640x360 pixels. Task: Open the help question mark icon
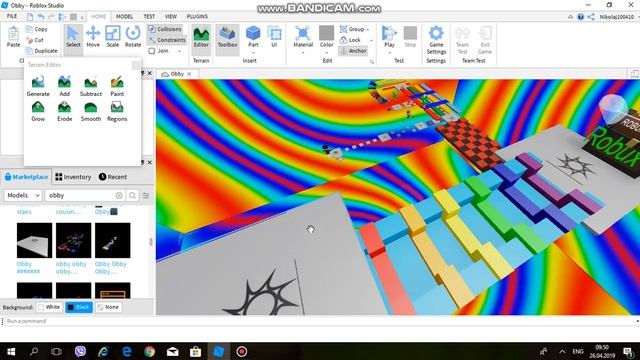tap(580, 17)
